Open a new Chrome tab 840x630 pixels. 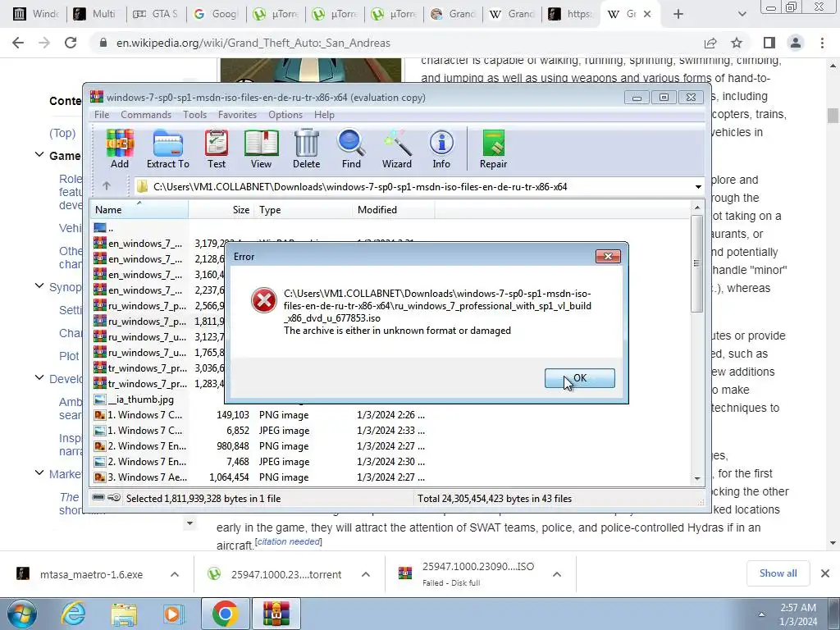tap(678, 14)
